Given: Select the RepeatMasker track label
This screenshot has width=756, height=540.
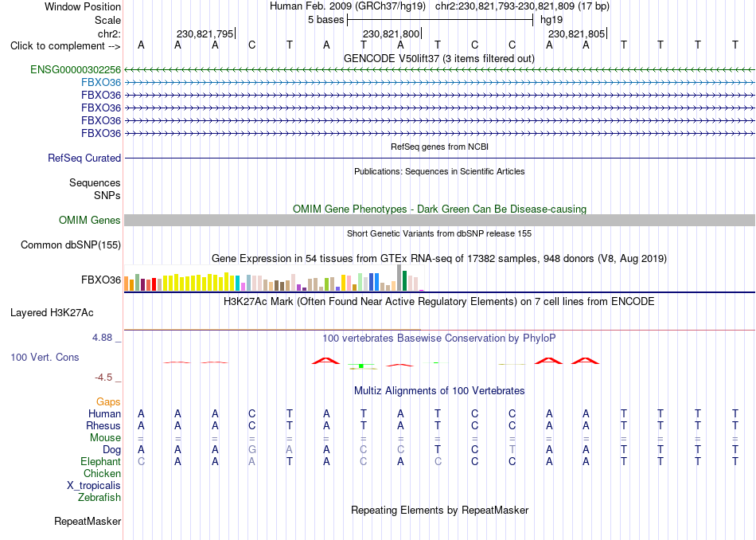Looking at the screenshot, I should tap(88, 521).
